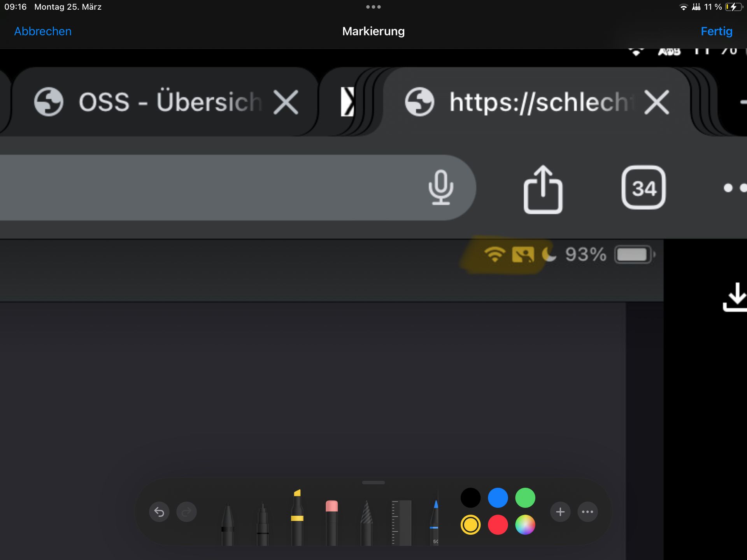The height and width of the screenshot is (560, 747).
Task: Choose the green color swatch
Action: coord(525,498)
